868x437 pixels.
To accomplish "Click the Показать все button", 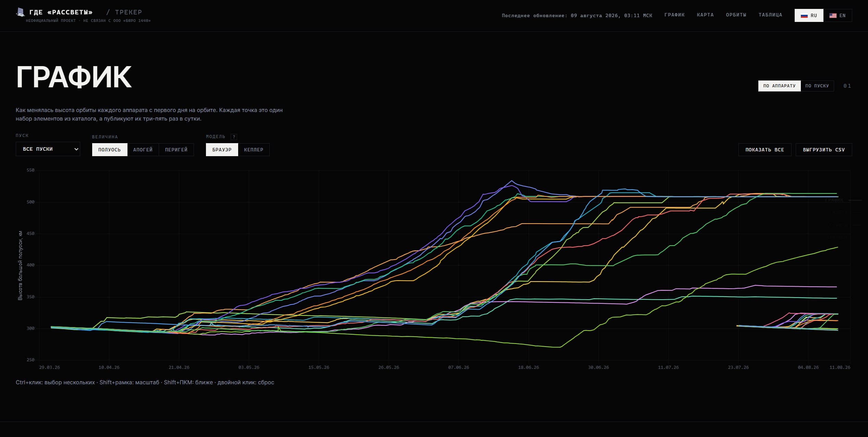I will point(765,150).
